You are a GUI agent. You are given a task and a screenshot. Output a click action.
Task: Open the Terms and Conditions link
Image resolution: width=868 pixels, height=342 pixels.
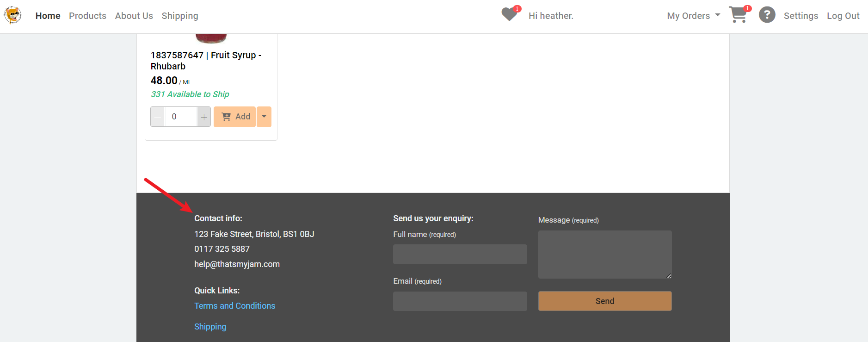(234, 306)
